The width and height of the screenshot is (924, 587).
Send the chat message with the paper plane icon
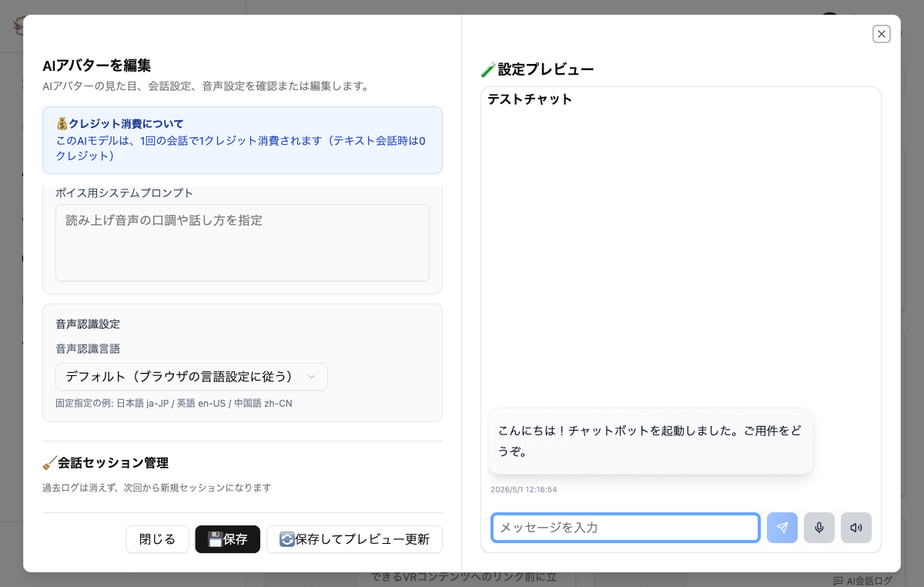[782, 528]
